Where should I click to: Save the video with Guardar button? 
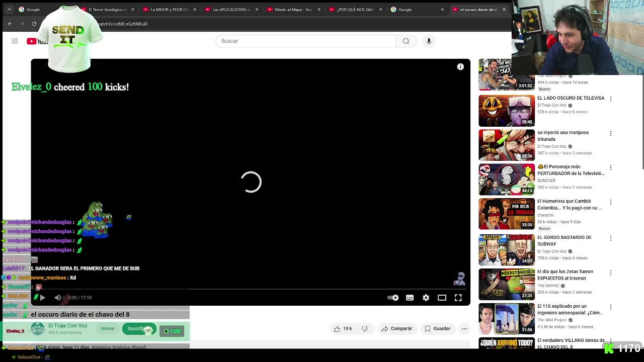(437, 329)
